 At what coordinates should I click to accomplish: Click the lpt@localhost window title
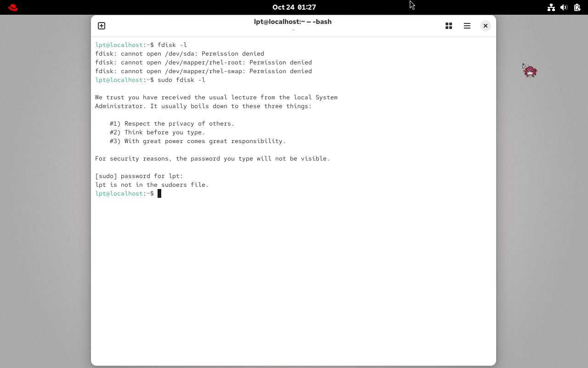pyautogui.click(x=293, y=22)
